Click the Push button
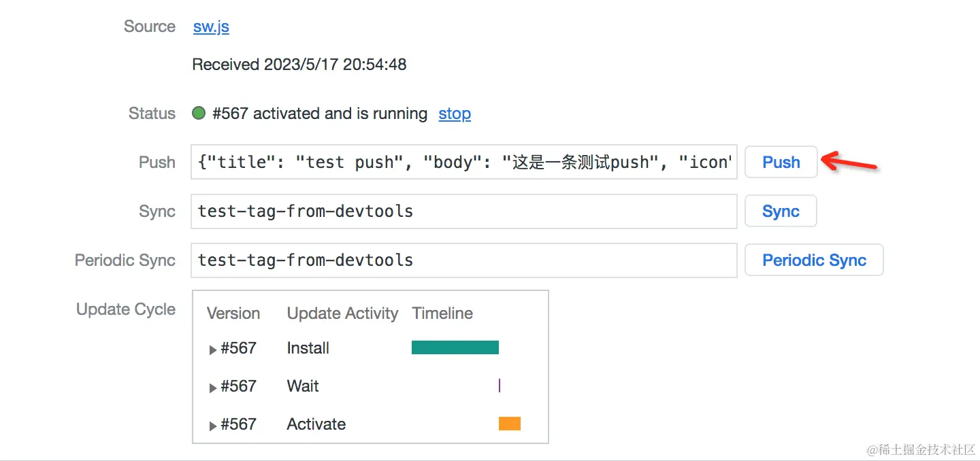 [781, 162]
